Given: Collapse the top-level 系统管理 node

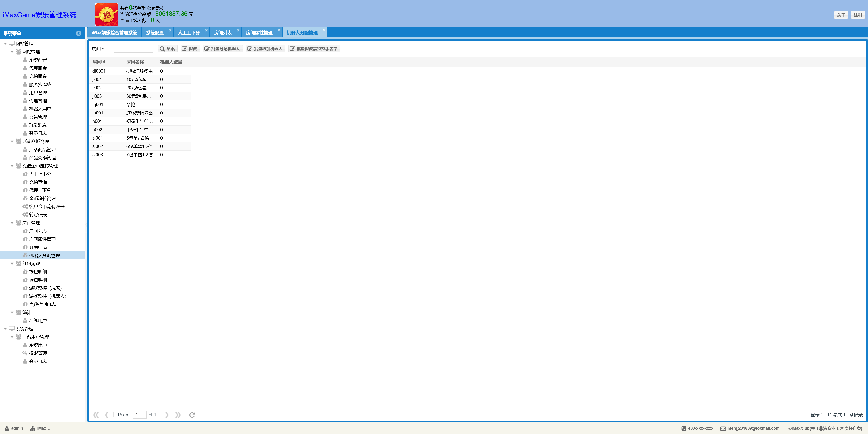Looking at the screenshot, I should point(5,329).
